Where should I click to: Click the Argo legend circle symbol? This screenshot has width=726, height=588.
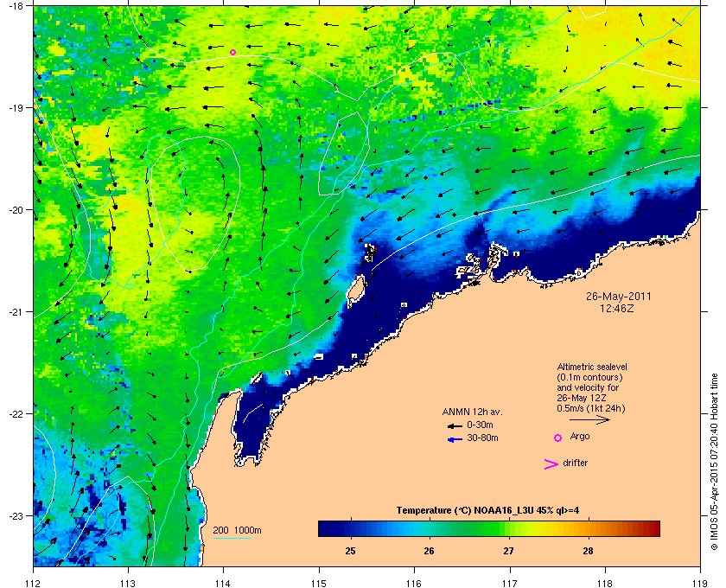(x=558, y=438)
